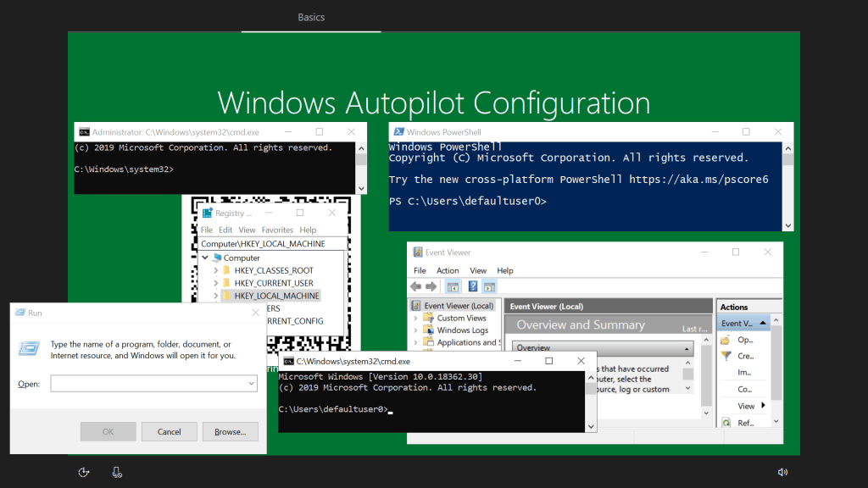Select HKEY_LOCAL_MACHINE row in Registry tree
Viewport: 868px width, 488px height.
click(x=271, y=296)
